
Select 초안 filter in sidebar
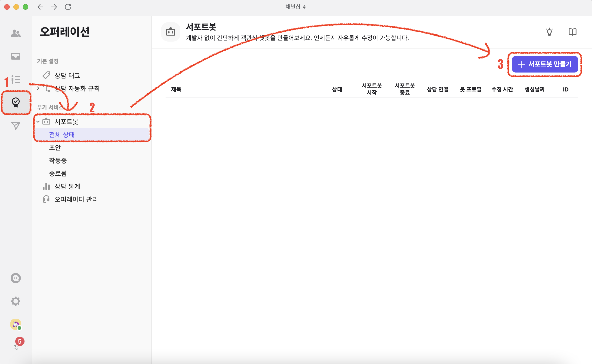pos(55,148)
